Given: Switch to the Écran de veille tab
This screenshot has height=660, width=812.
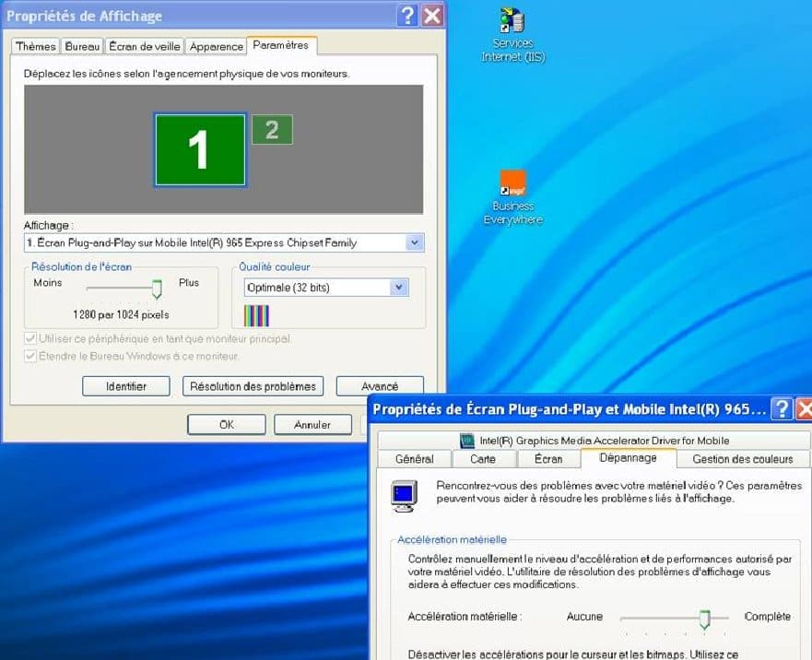Looking at the screenshot, I should click(x=145, y=46).
